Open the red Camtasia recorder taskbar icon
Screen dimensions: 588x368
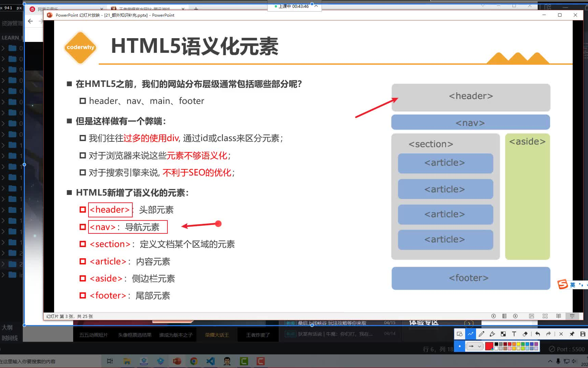click(x=260, y=361)
